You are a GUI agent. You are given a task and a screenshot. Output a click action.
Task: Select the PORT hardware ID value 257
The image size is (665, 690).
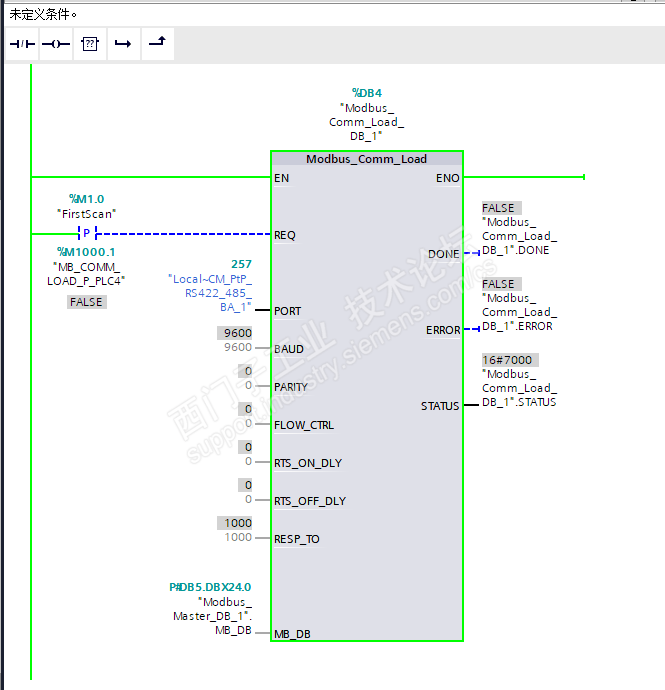[241, 264]
